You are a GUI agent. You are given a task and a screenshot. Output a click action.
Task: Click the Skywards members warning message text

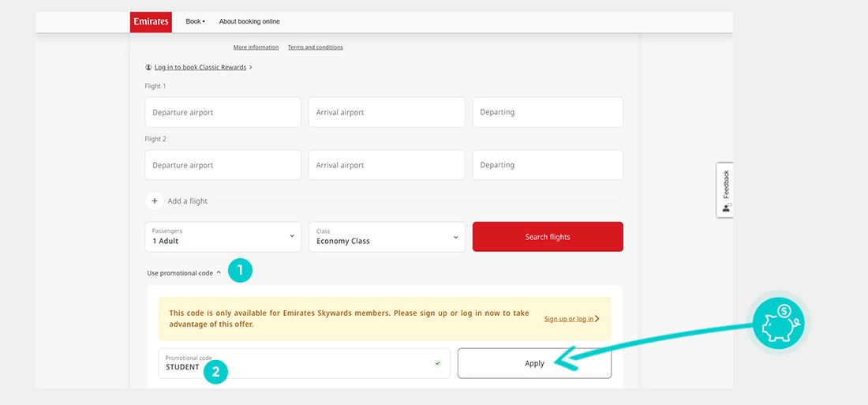[x=349, y=319]
